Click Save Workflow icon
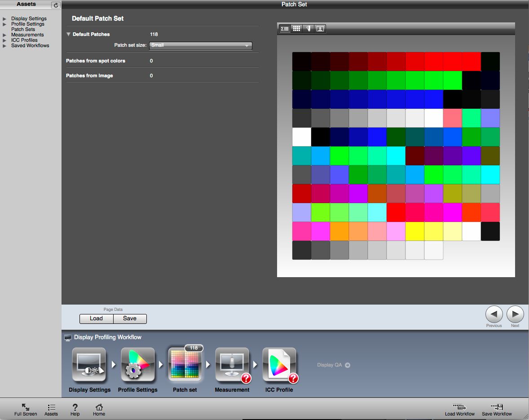This screenshot has width=529, height=420. click(497, 410)
